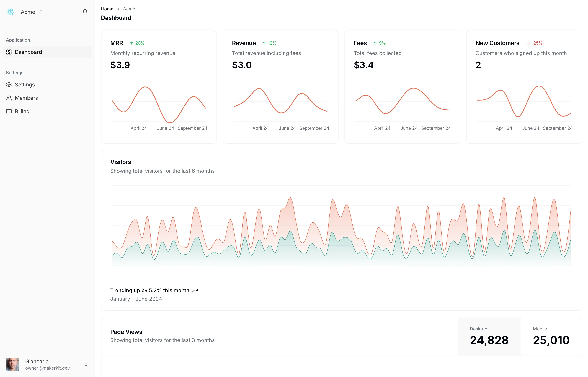Click the 'Trending up by 5.2% this month' text
The height and width of the screenshot is (377, 588).
tap(150, 290)
